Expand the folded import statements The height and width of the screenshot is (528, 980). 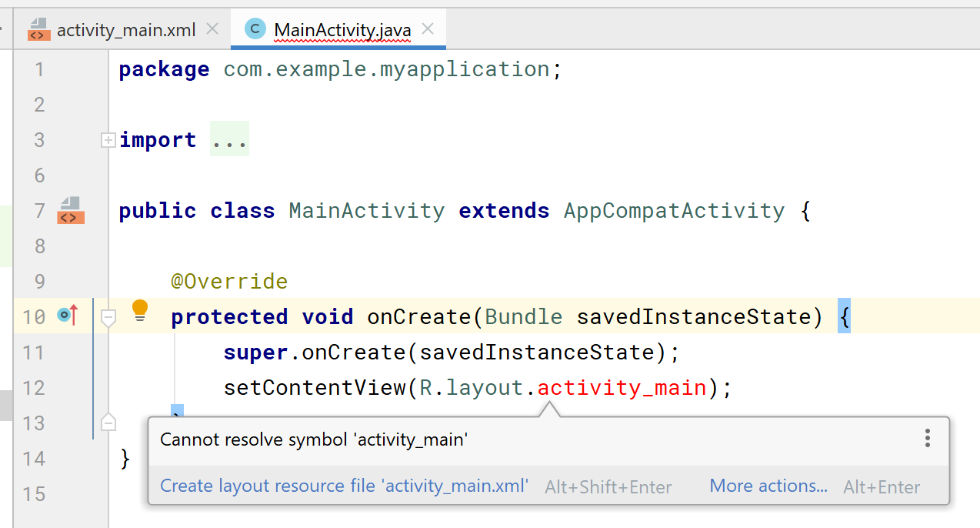coord(108,140)
